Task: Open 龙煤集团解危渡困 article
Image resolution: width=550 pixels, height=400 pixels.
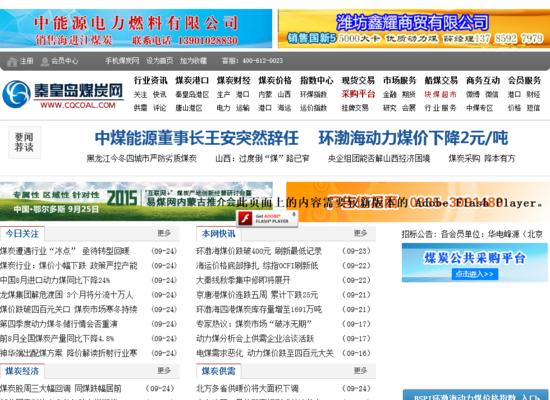Action: 67,295
